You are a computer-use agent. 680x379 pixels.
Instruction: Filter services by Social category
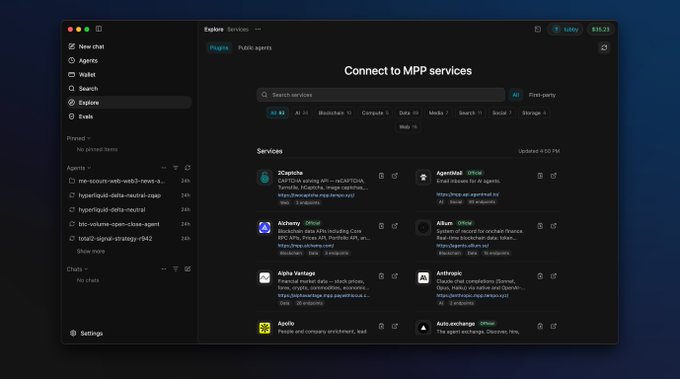click(x=502, y=113)
